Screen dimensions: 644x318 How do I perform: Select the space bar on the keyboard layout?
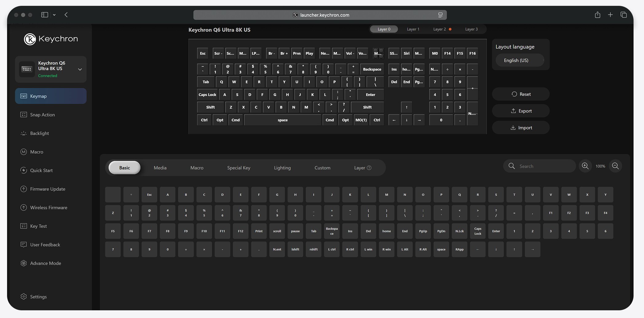(282, 120)
